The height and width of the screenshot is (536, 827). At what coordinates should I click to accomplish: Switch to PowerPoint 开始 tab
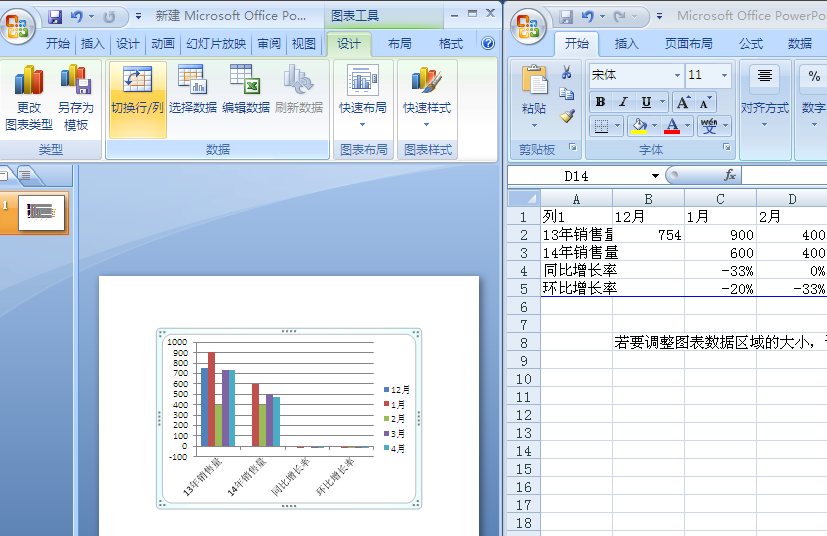coord(57,43)
